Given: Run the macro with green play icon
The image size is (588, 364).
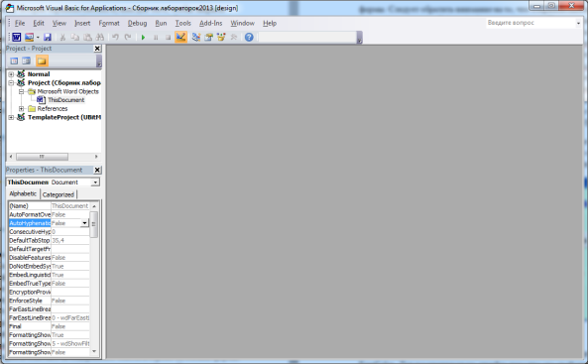Looking at the screenshot, I should click(x=143, y=37).
